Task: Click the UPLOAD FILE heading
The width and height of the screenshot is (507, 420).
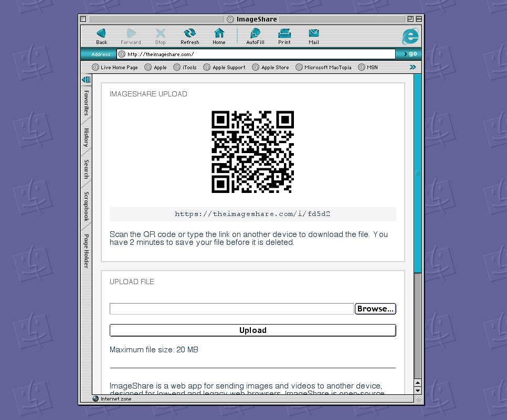Action: (132, 282)
